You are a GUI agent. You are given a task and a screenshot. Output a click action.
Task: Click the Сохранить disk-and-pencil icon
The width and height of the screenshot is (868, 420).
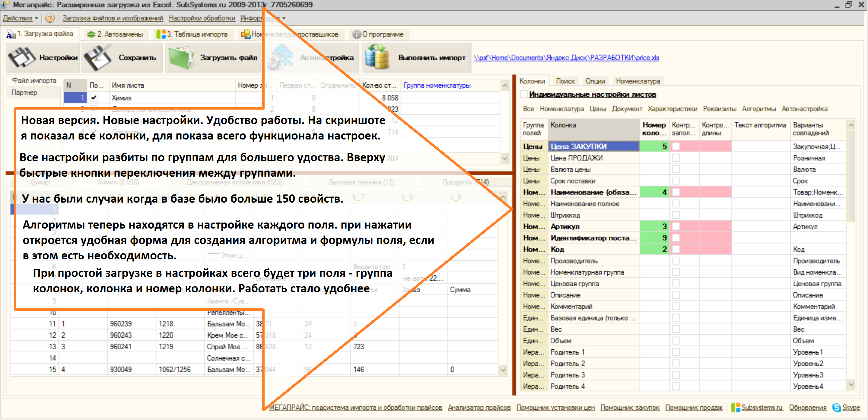(x=98, y=57)
